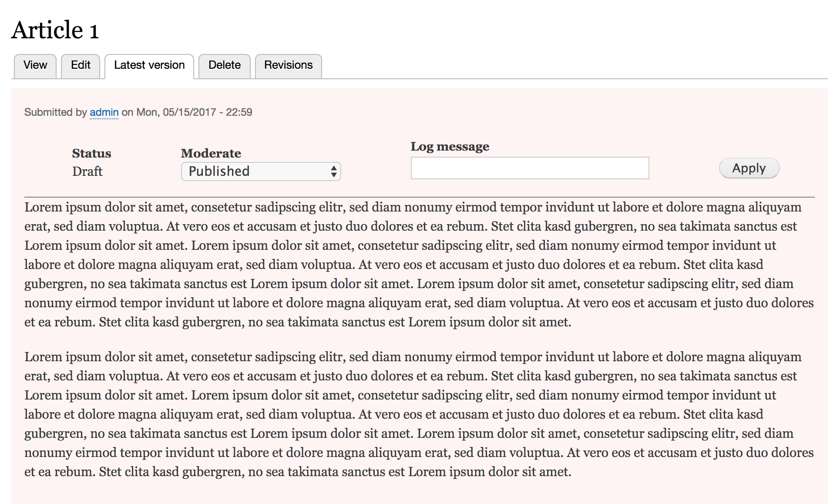This screenshot has width=840, height=504.
Task: Click the Draft status value
Action: [87, 171]
